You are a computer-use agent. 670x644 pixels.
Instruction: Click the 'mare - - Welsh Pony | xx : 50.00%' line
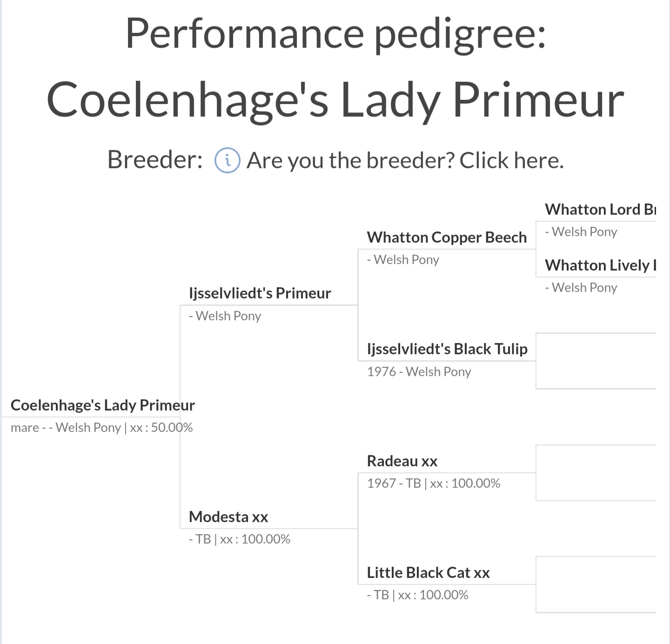101,428
